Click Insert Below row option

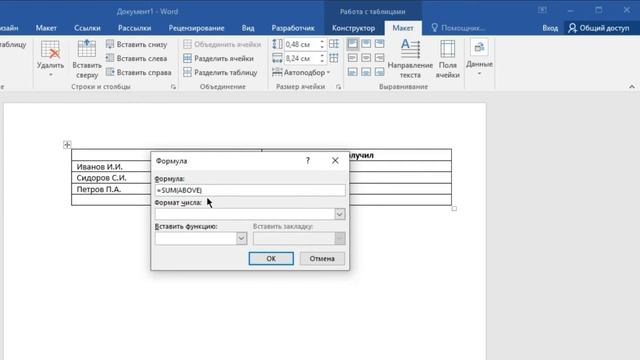click(x=136, y=44)
